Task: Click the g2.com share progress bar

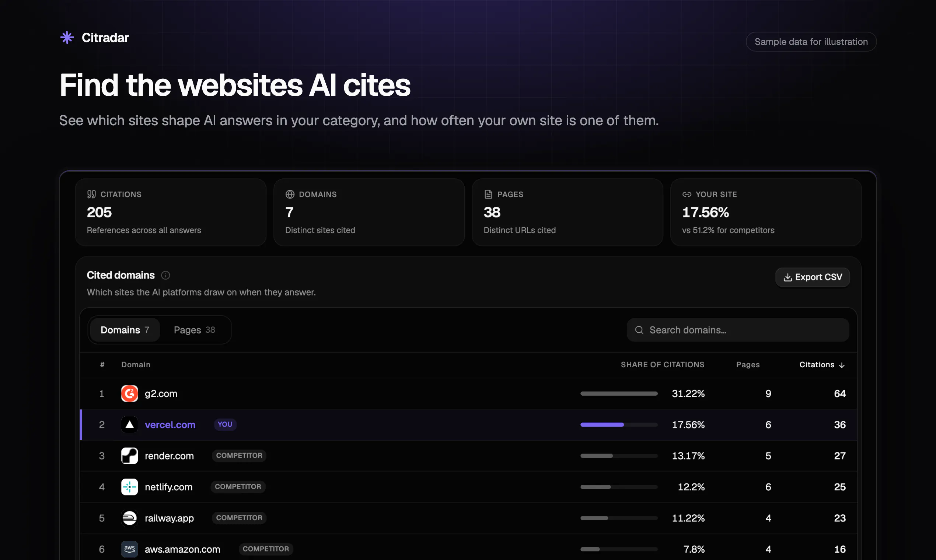Action: [619, 393]
